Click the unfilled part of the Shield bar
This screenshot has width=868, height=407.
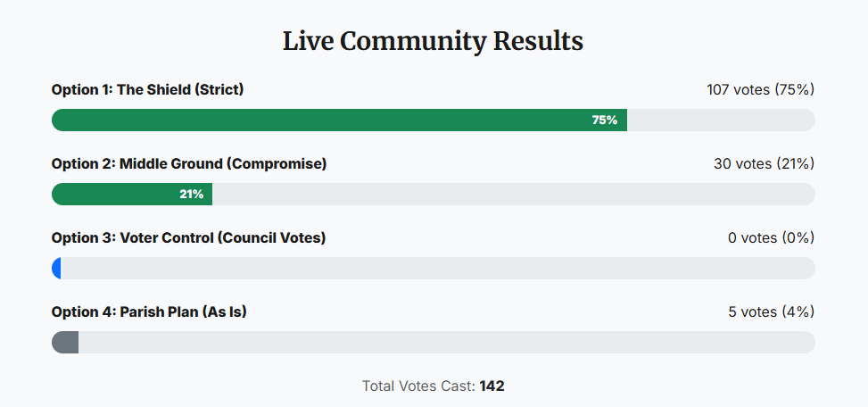(721, 120)
